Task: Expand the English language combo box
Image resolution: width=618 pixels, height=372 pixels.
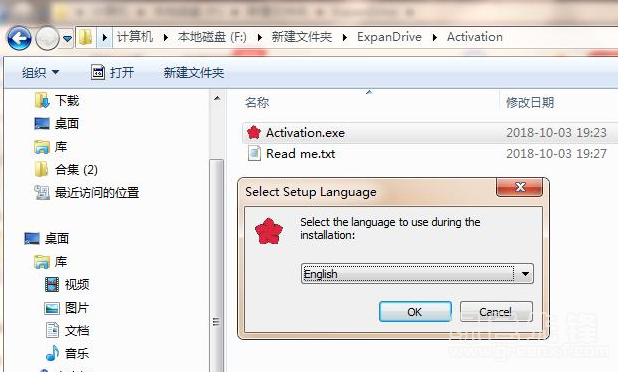Action: [x=417, y=273]
